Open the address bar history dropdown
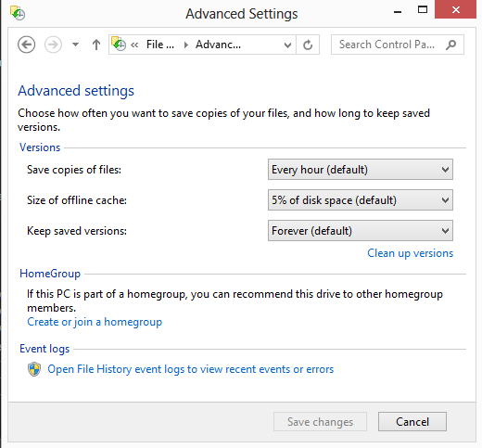Screen dimensions: 482x448 coord(287,45)
